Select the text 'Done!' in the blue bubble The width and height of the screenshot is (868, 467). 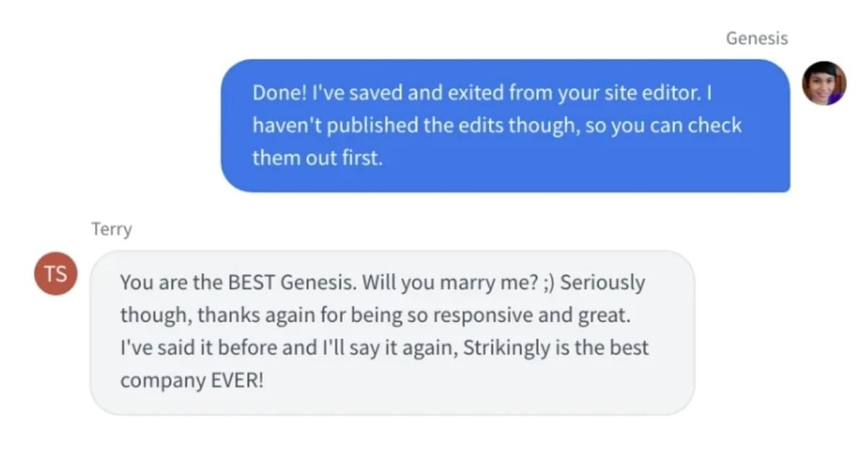278,92
